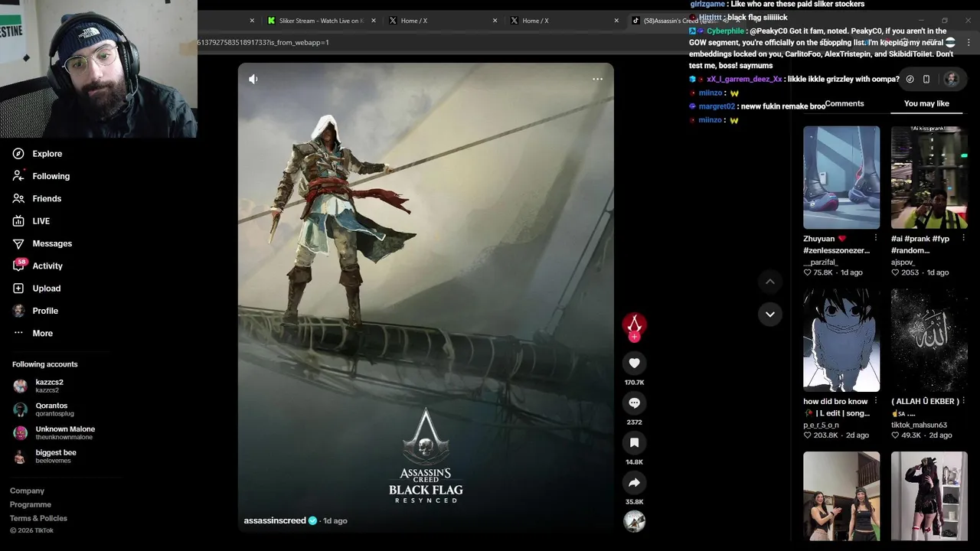Open __parzifal_ author link
The image size is (980, 551).
821,262
